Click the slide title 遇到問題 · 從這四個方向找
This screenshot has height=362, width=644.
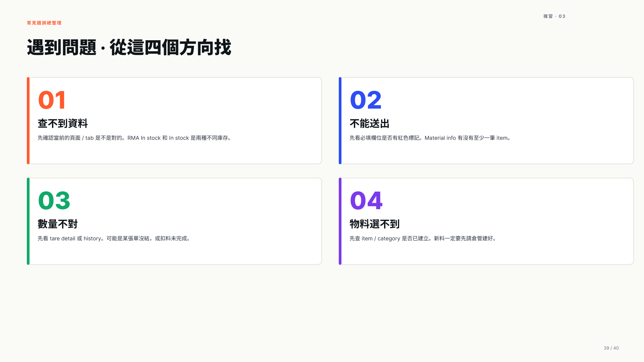129,47
